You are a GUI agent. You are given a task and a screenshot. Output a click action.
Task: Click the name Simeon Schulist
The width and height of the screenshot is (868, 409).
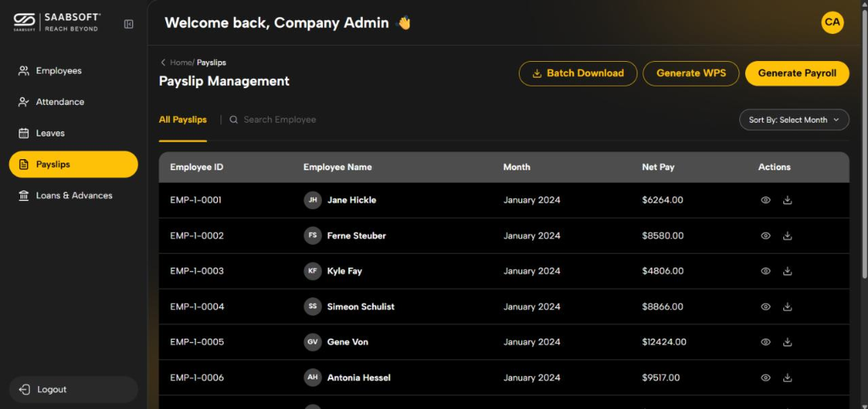(361, 307)
